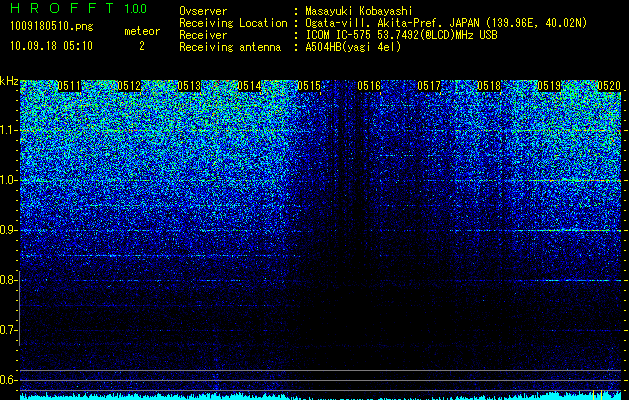The image size is (629, 400).
Task: Click the 0519 time marker
Action: (549, 86)
